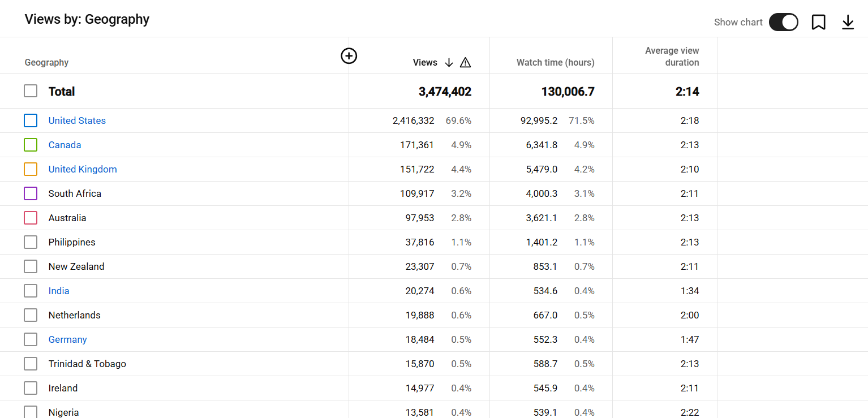Screen dimensions: 868x418
Task: Click the download report icon
Action: [848, 22]
